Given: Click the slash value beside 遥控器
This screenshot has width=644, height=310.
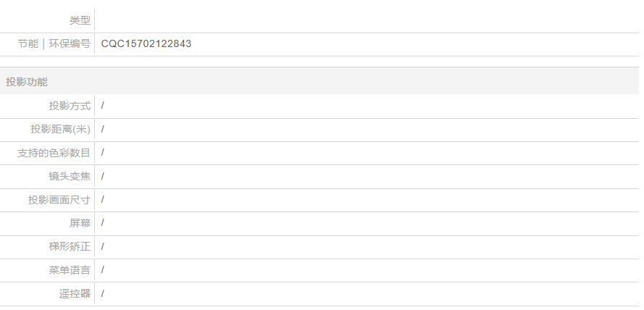Looking at the screenshot, I should 103,293.
